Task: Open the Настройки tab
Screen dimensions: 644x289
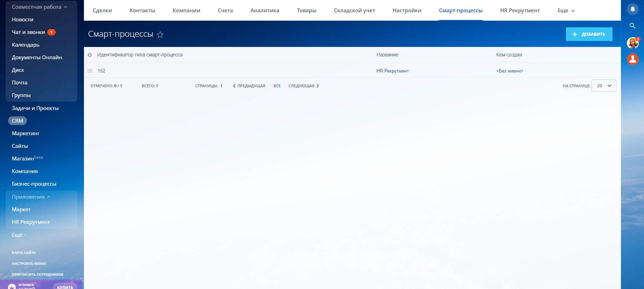Action: 407,11
